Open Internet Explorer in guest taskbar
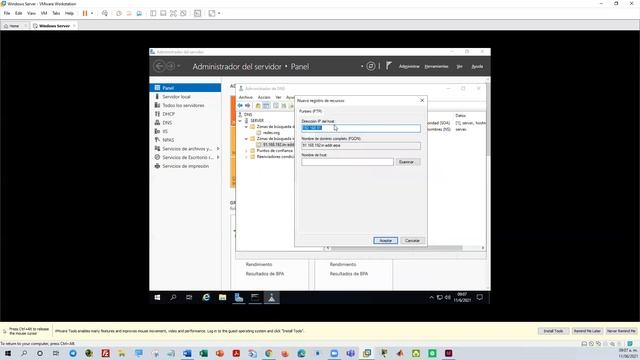Screen dimensions: 640x360 tap(206, 298)
